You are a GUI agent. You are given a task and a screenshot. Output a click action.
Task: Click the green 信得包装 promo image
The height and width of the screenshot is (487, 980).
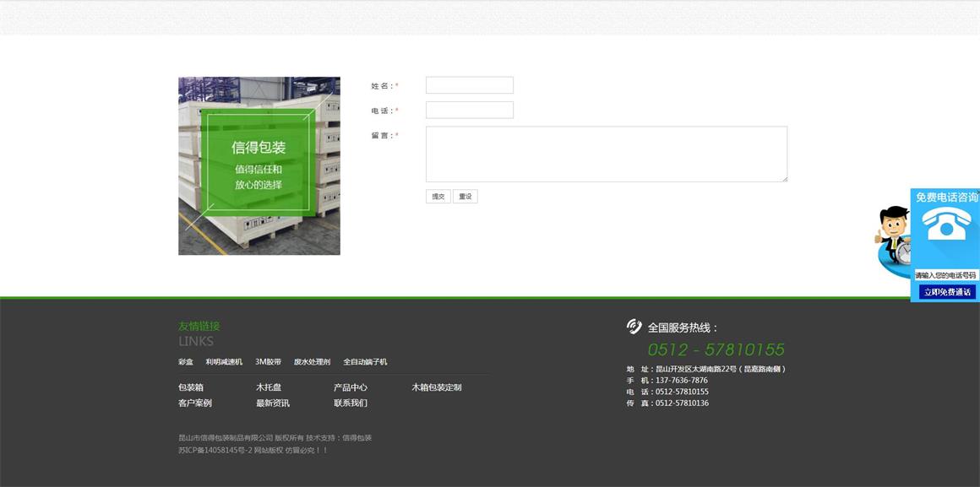click(x=259, y=165)
